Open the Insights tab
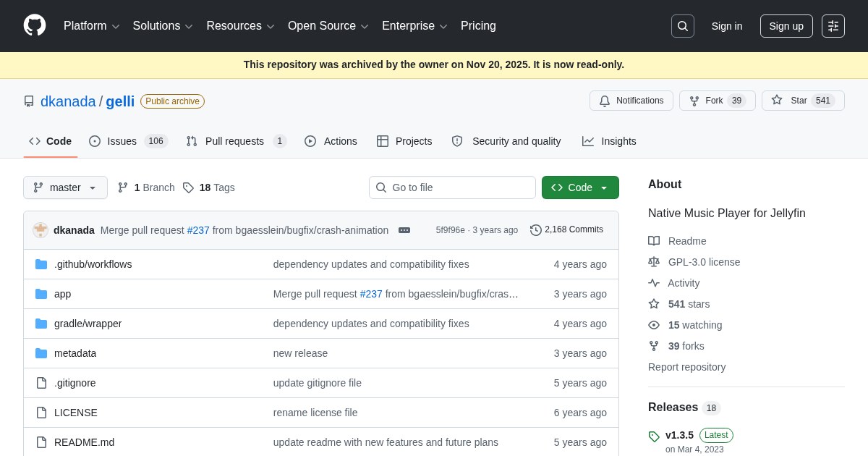 coord(609,141)
